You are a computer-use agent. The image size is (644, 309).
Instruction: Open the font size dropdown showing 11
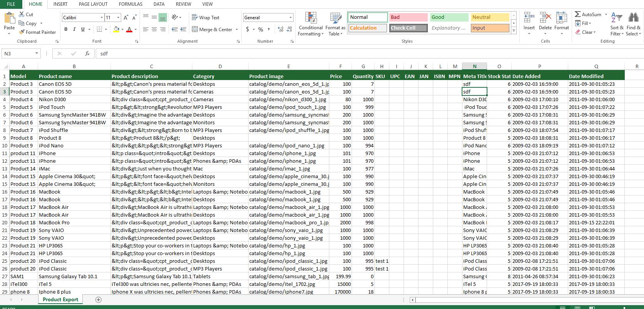click(x=118, y=18)
